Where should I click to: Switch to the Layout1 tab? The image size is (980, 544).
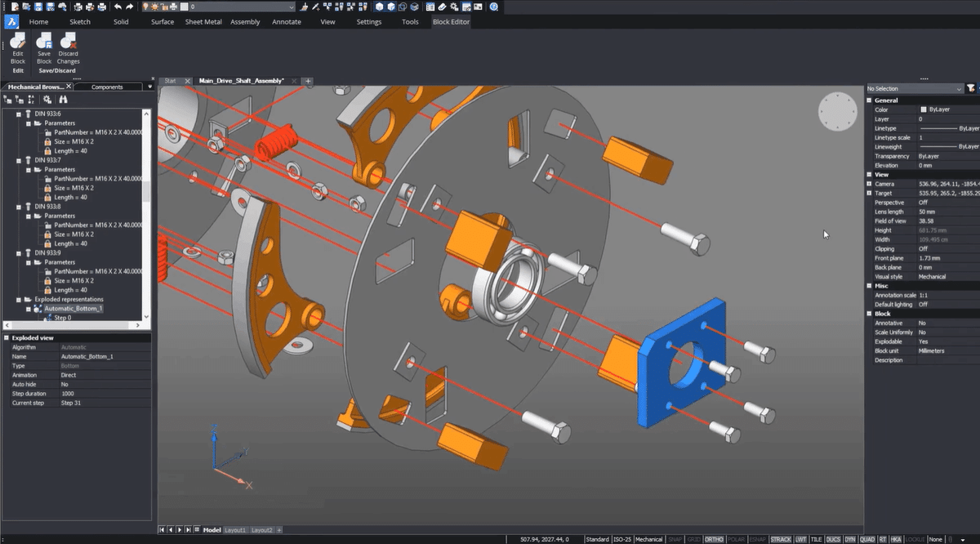coord(235,530)
